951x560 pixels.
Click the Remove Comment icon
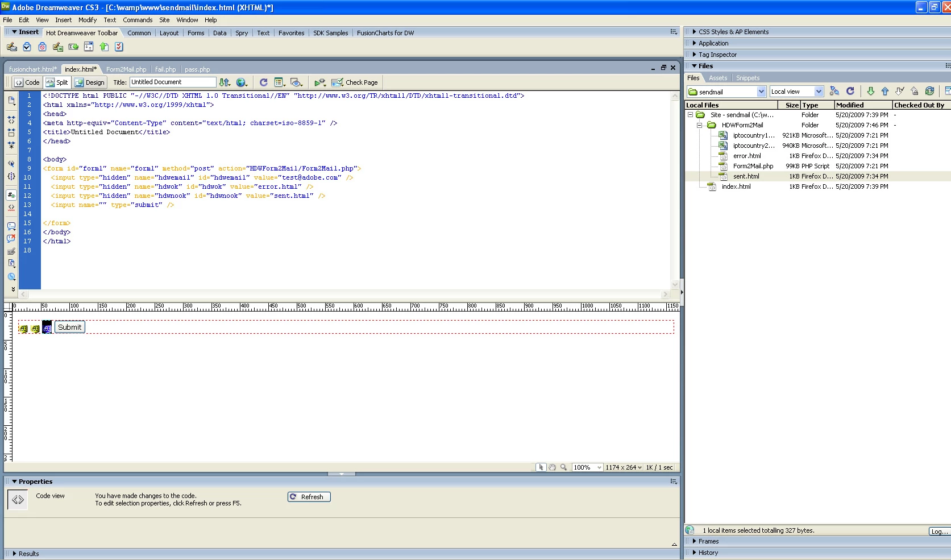click(x=11, y=239)
